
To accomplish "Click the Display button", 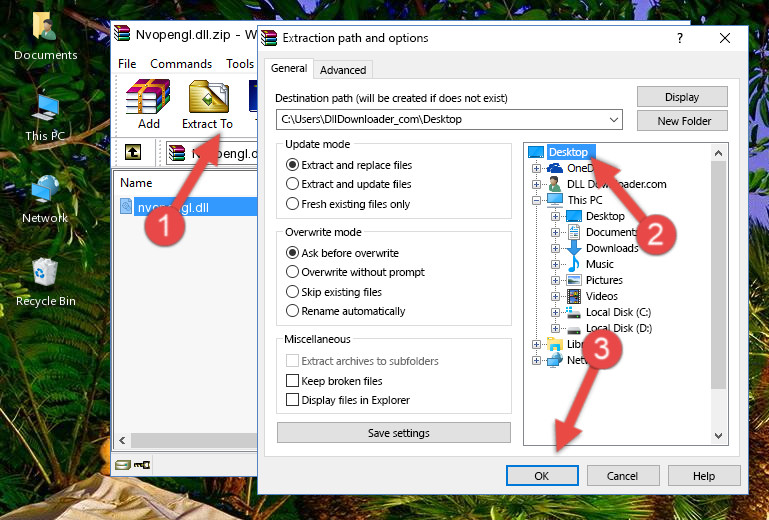I will [x=682, y=97].
